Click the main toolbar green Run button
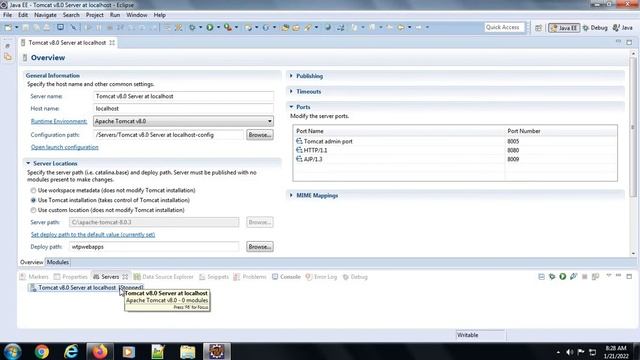640x360 pixels. tap(210, 27)
